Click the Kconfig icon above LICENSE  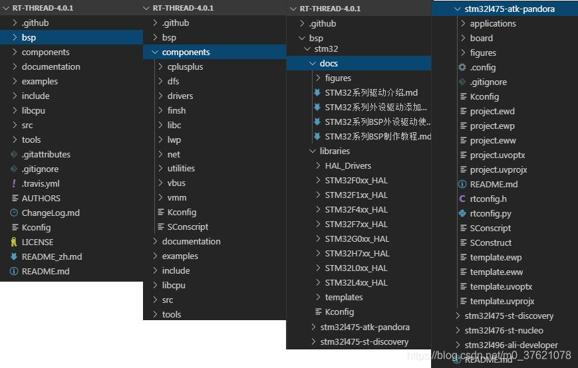coord(15,227)
